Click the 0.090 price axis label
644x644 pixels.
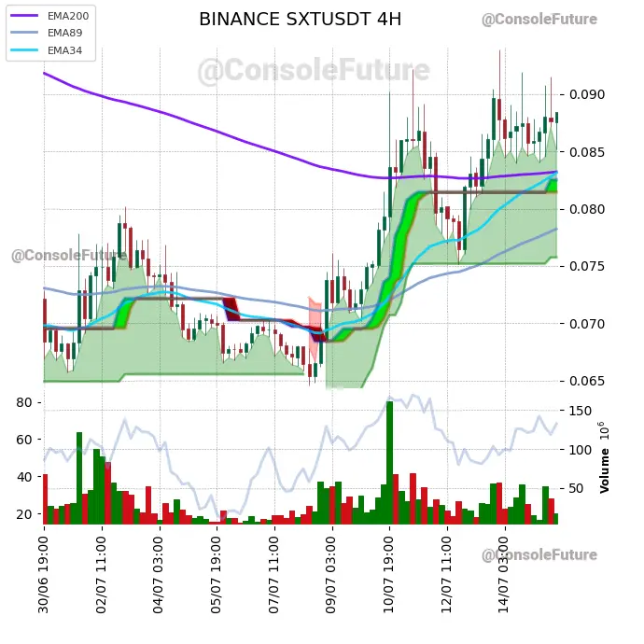click(587, 94)
